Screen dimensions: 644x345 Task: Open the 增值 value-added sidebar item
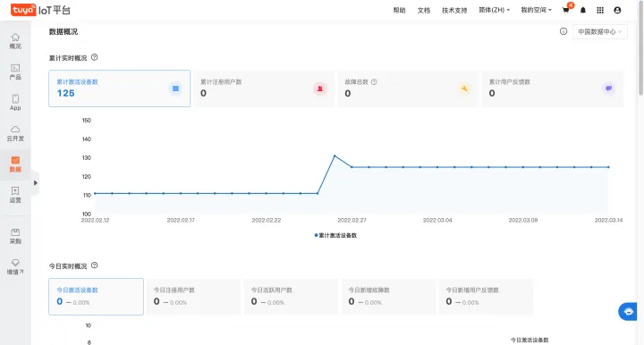pyautogui.click(x=15, y=266)
